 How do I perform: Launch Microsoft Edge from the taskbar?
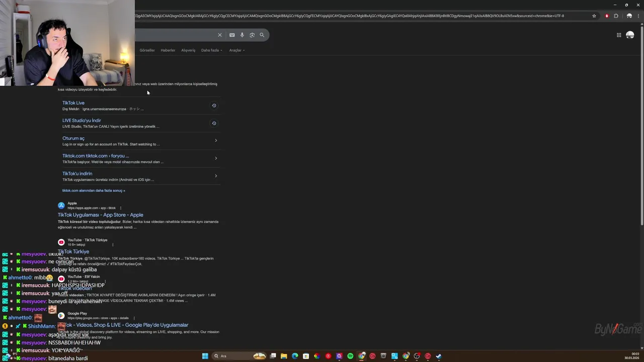click(295, 356)
